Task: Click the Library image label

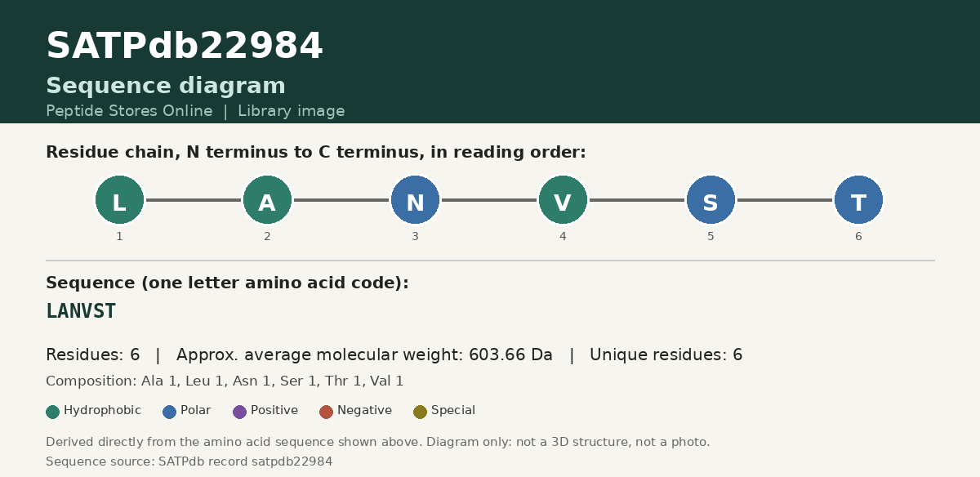Action: [292, 111]
